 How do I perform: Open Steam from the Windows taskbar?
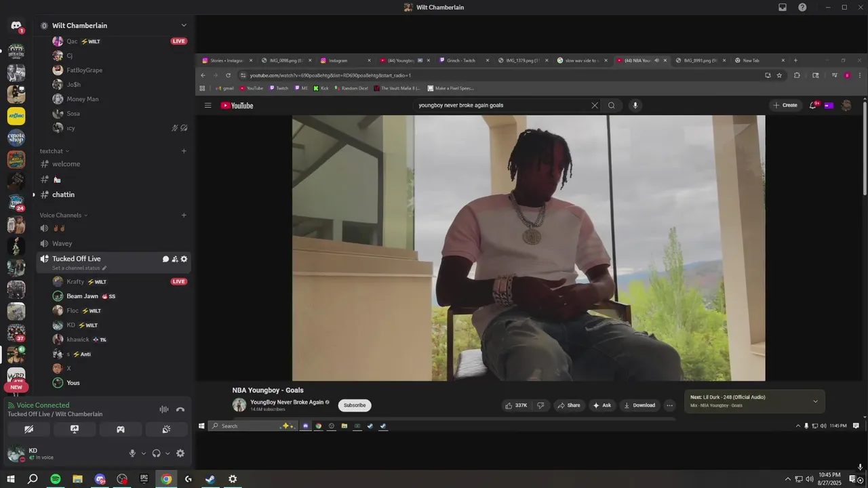(x=210, y=479)
